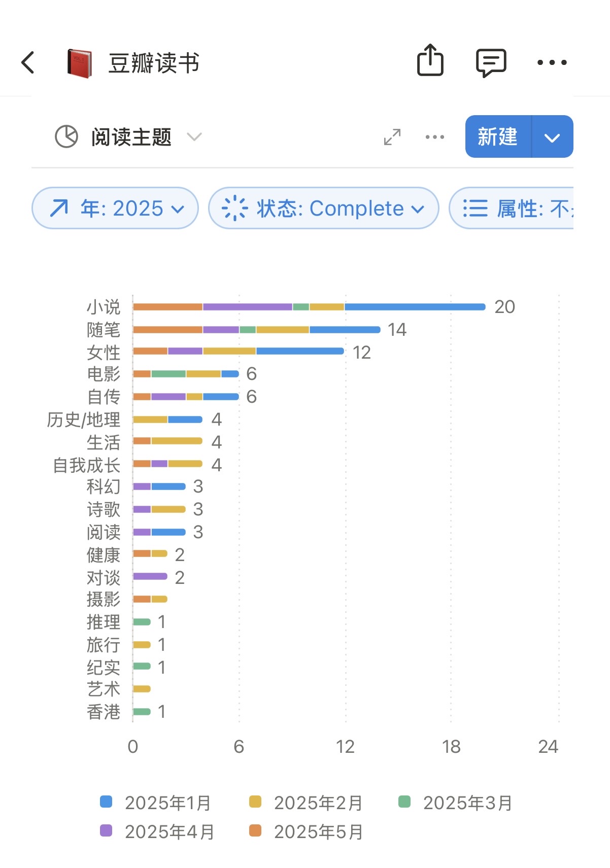Viewport: 610px width, 868px height.
Task: Select the 小说 bar in the chart
Action: (309, 307)
